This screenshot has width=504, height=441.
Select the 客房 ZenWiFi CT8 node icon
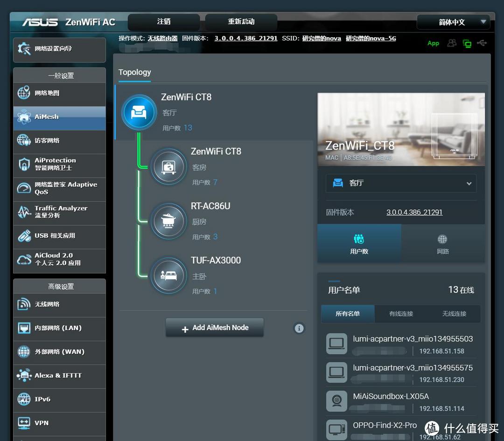[x=169, y=167]
